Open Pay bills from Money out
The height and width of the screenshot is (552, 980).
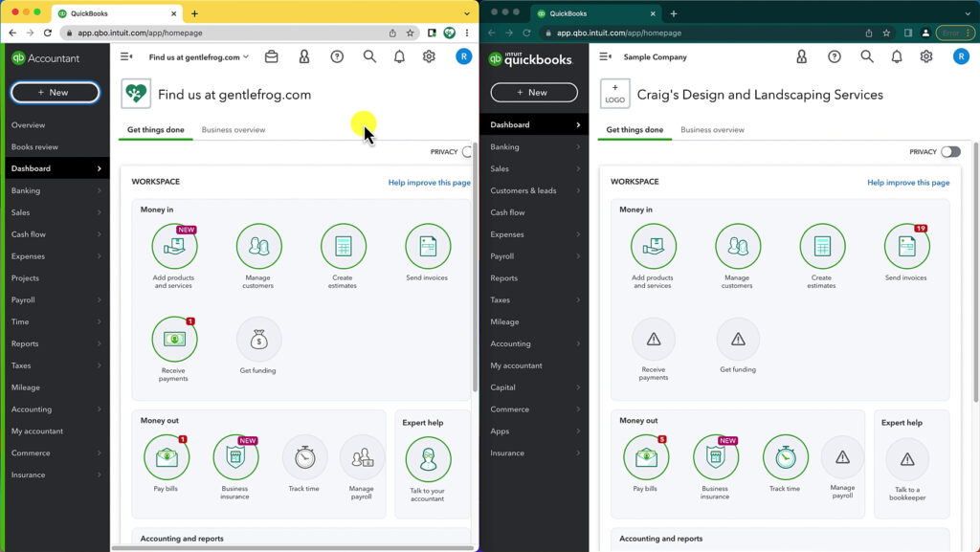click(x=167, y=456)
